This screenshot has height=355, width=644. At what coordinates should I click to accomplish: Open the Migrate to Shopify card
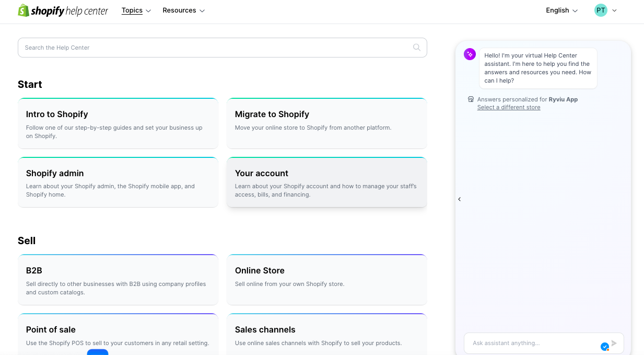click(327, 123)
